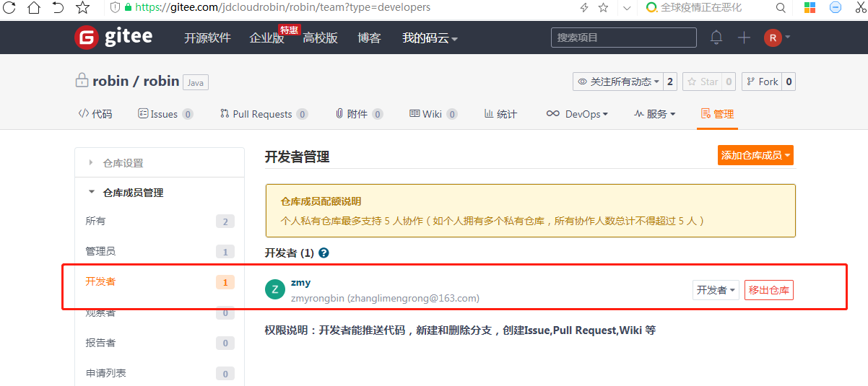Click the zmyrongbin email text
868x386 pixels.
pos(385,298)
